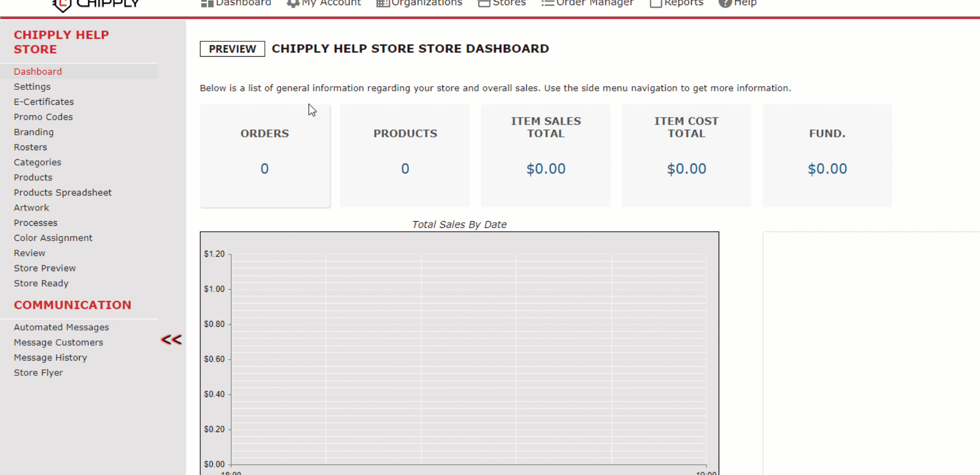Click the PREVIEW button
The height and width of the screenshot is (475, 980).
pyautogui.click(x=232, y=49)
